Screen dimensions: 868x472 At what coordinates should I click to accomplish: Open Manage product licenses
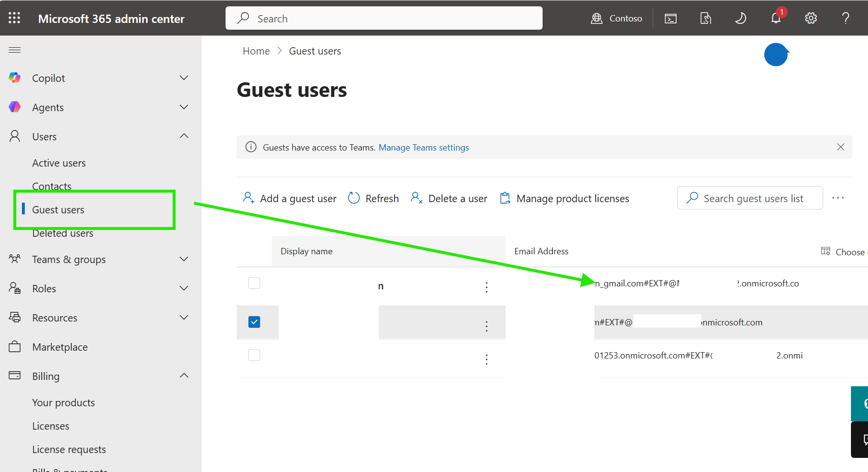click(x=565, y=198)
